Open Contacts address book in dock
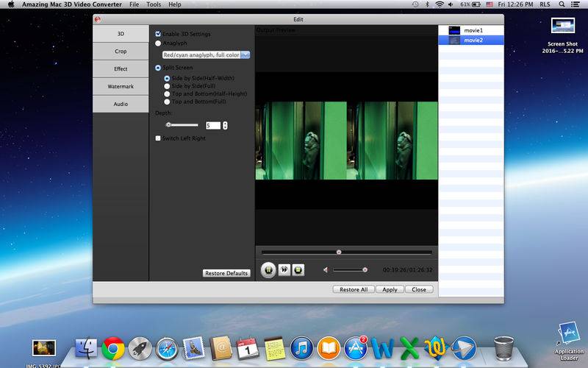This screenshot has height=368, width=588. pyautogui.click(x=221, y=348)
